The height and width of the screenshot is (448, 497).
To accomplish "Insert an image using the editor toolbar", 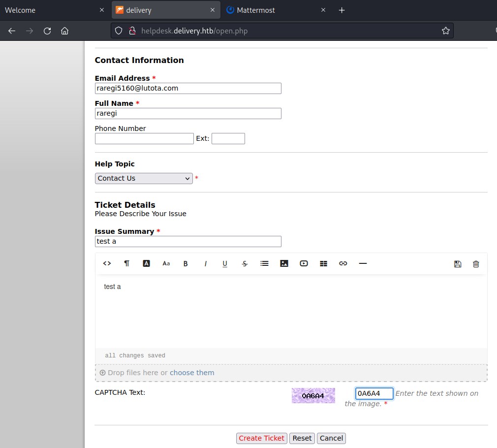I will coord(284,263).
